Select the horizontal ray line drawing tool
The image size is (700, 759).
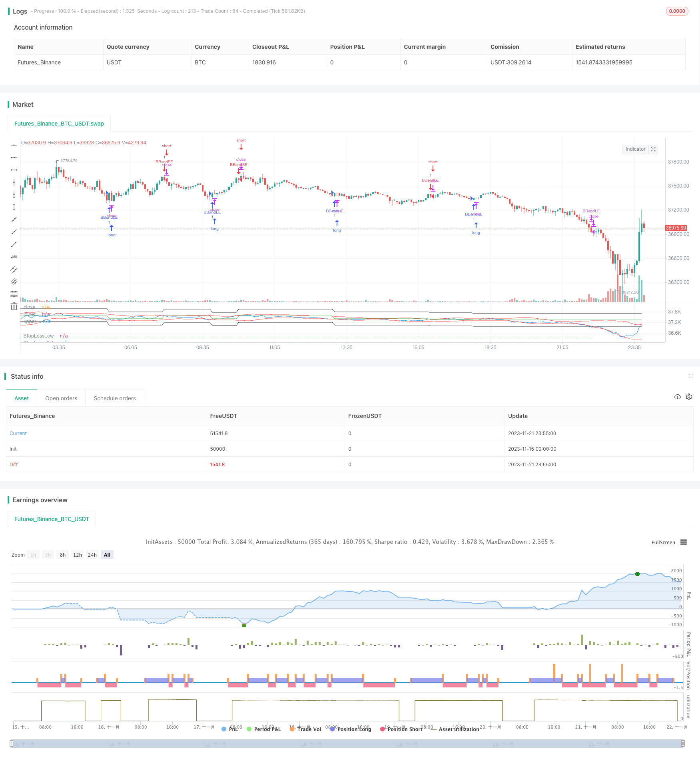14,158
